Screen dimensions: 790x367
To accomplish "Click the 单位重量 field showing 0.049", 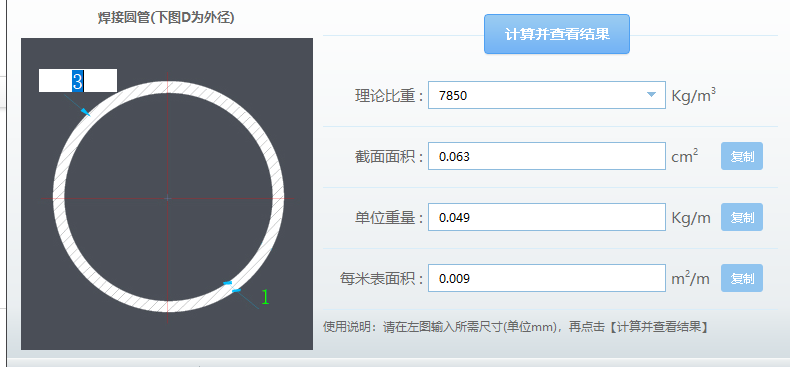I will (547, 217).
